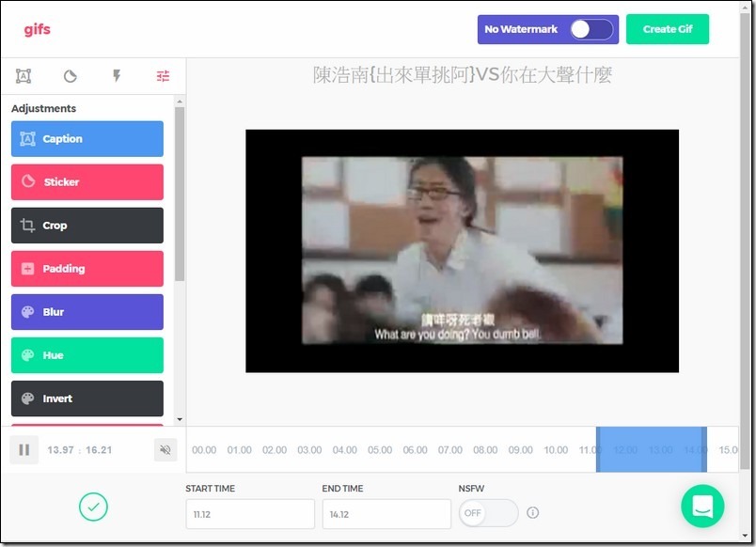This screenshot has height=547, width=756.
Task: Select the Padding adjustment
Action: (x=87, y=269)
